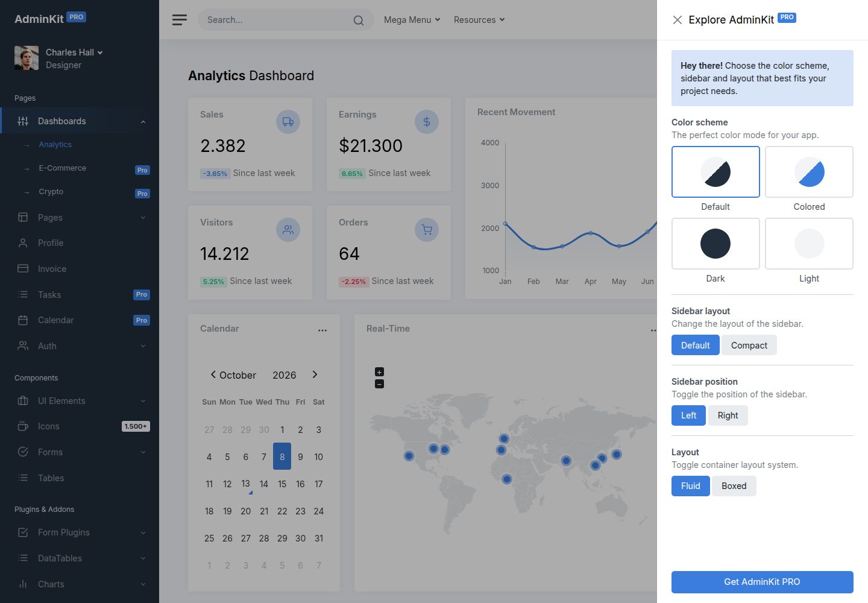This screenshot has width=868, height=603.
Task: Click Charles Hall avatar image
Action: (x=27, y=58)
